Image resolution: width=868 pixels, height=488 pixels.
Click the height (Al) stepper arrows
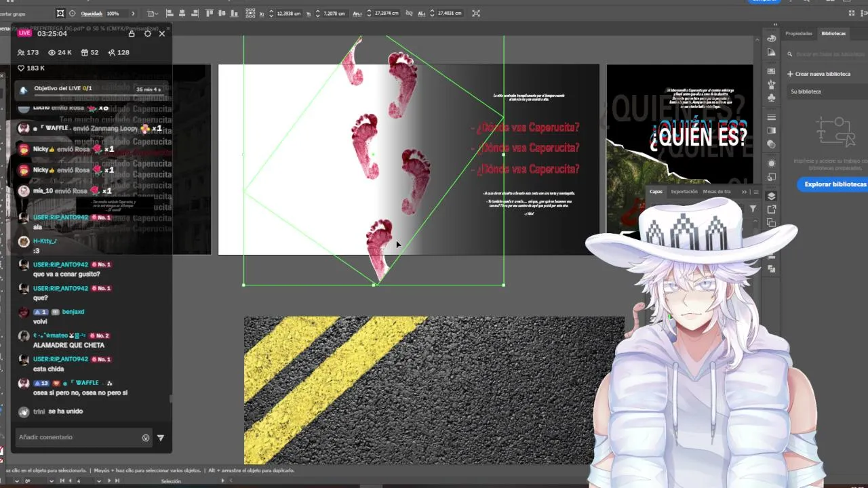coord(432,14)
